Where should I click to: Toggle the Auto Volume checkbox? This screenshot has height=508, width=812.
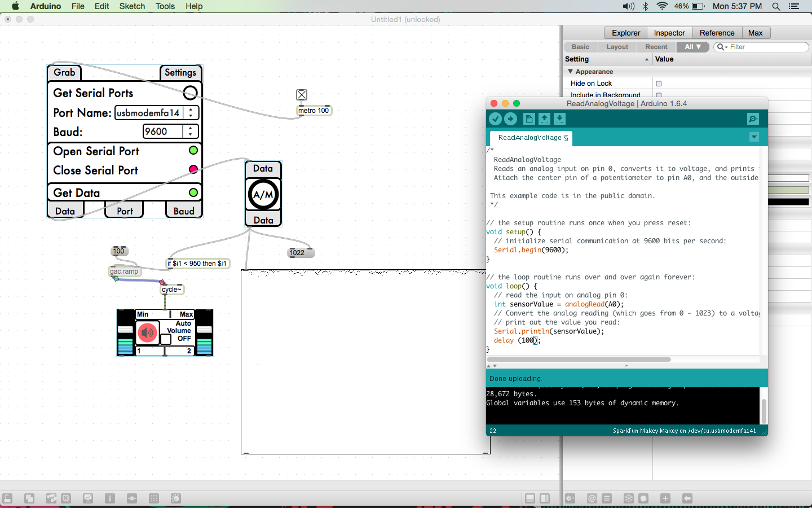pos(166,339)
